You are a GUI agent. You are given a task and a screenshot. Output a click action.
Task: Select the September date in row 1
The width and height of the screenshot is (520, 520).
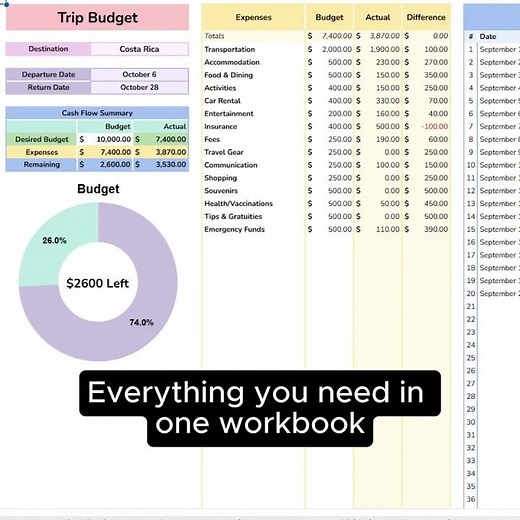[499, 49]
